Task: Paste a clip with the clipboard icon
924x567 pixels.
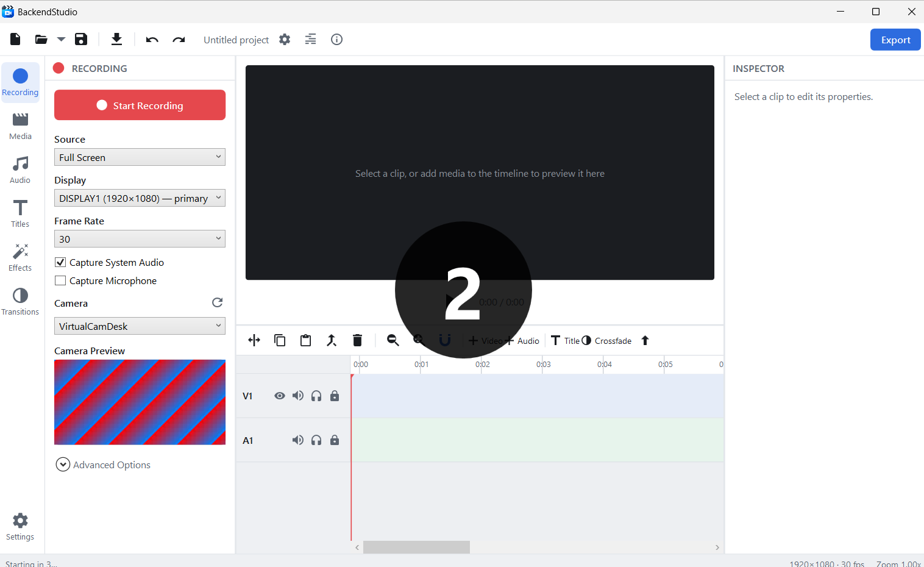Action: tap(306, 340)
